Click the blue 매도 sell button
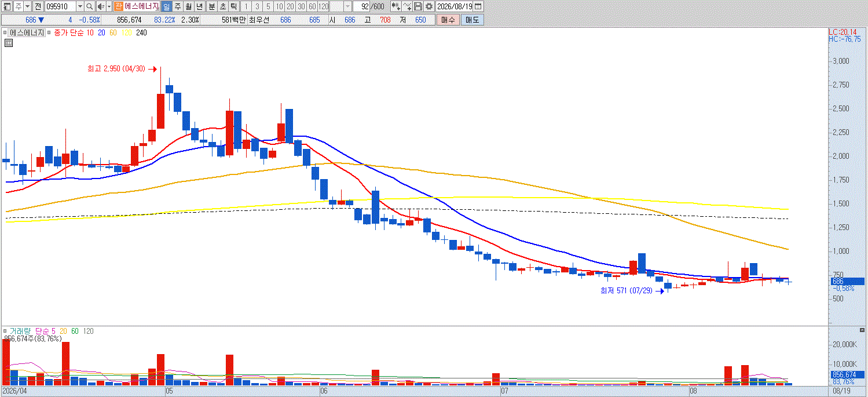 (x=472, y=20)
